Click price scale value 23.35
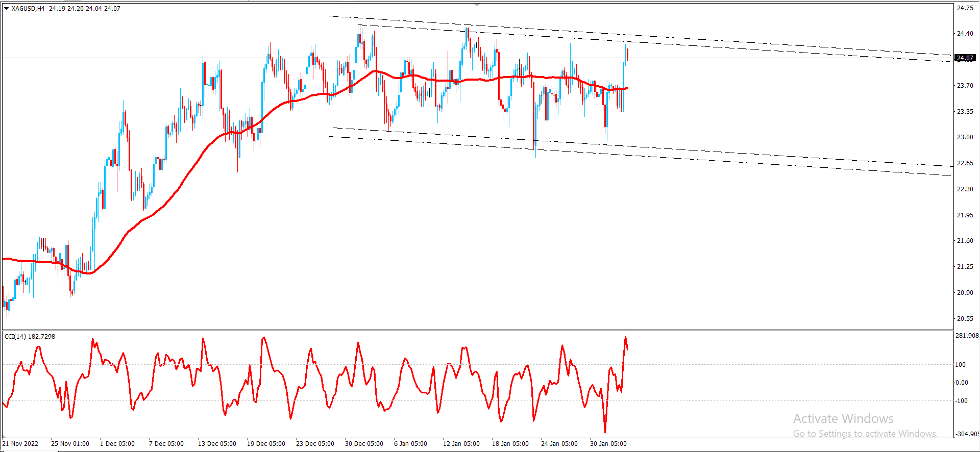This screenshot has width=980, height=452. coord(965,112)
